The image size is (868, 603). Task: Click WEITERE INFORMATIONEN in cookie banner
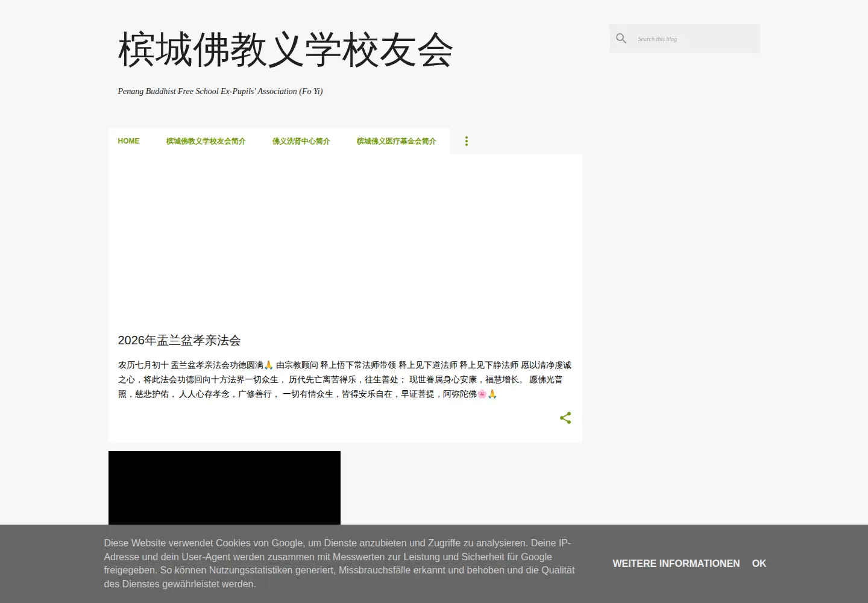point(676,563)
